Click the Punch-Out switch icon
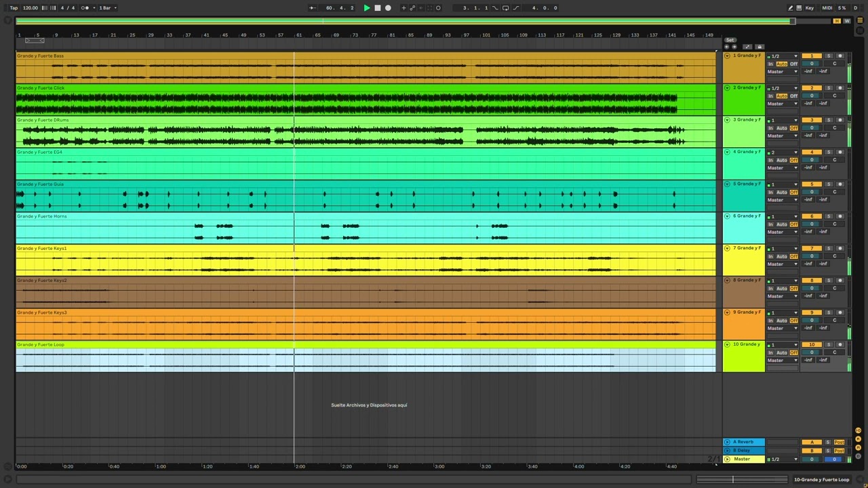The width and height of the screenshot is (868, 488). [516, 8]
